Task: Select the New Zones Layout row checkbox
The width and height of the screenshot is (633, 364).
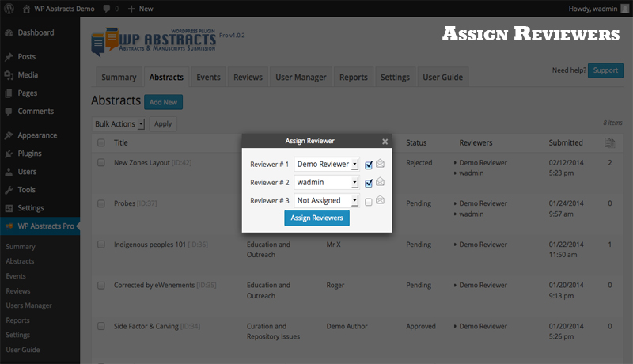Action: coord(101,163)
